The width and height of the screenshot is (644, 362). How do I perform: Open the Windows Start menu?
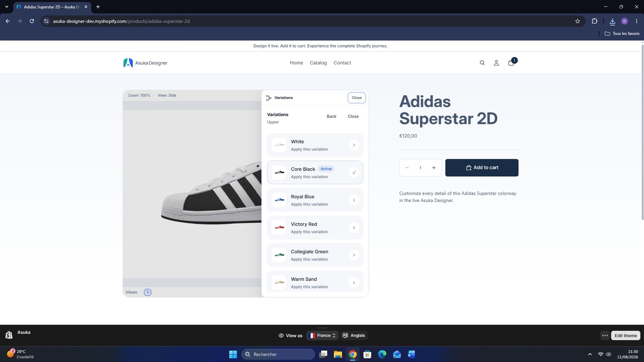pyautogui.click(x=233, y=354)
